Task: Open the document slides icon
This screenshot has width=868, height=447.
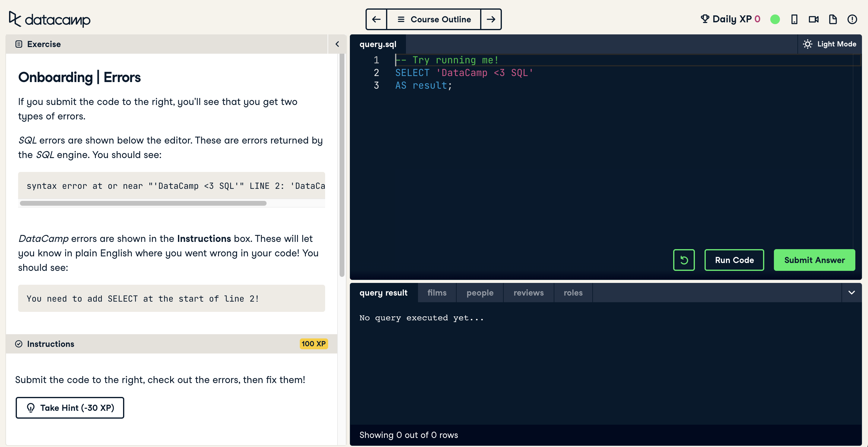Action: pos(833,19)
